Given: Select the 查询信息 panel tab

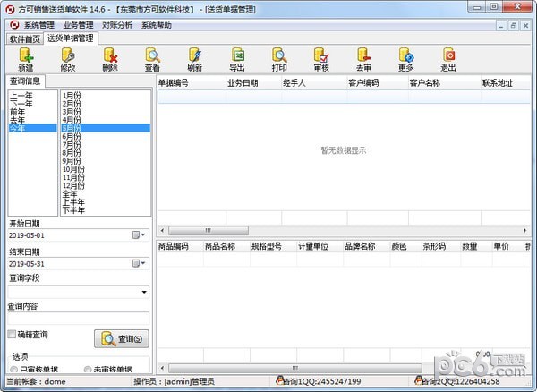Looking at the screenshot, I should tap(25, 81).
